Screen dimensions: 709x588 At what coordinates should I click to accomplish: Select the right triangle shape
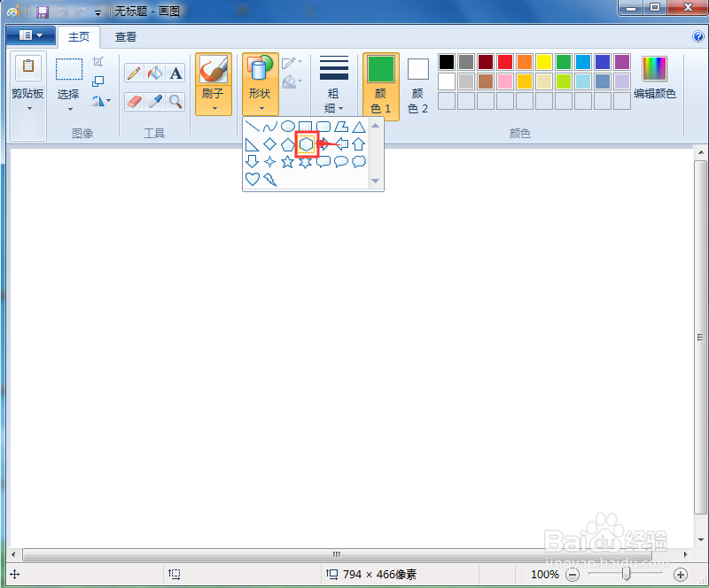(x=253, y=144)
